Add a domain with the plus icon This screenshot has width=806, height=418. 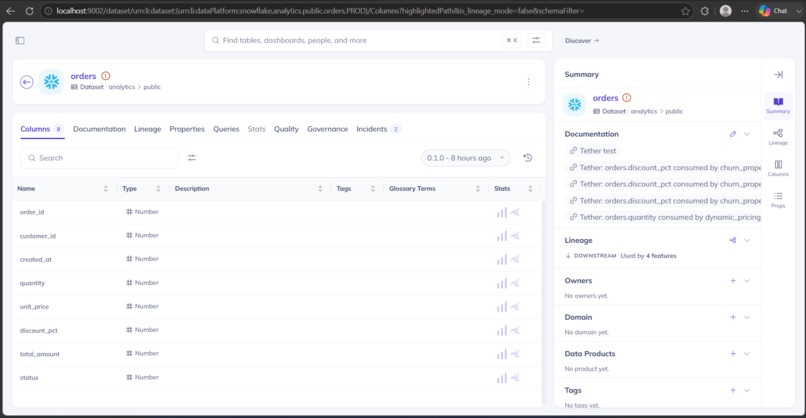point(733,317)
